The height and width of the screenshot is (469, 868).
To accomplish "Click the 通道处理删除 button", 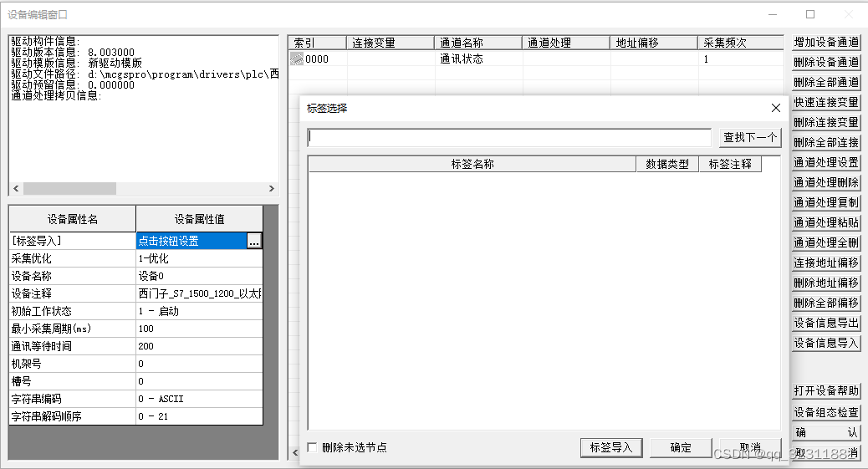I will coord(826,182).
